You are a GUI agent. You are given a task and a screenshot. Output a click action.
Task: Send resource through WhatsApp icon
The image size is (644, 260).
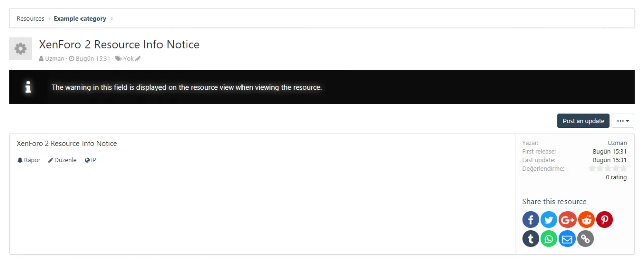point(549,238)
